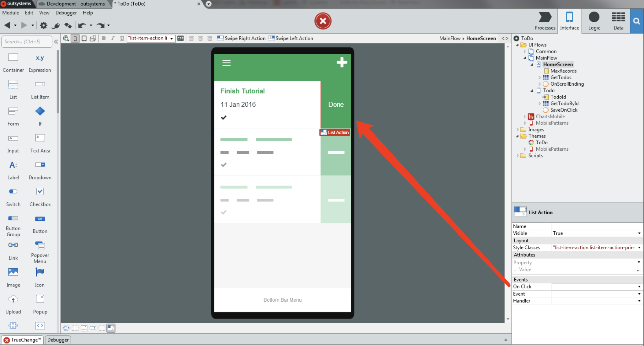Select the Container widget icon

(x=13, y=57)
